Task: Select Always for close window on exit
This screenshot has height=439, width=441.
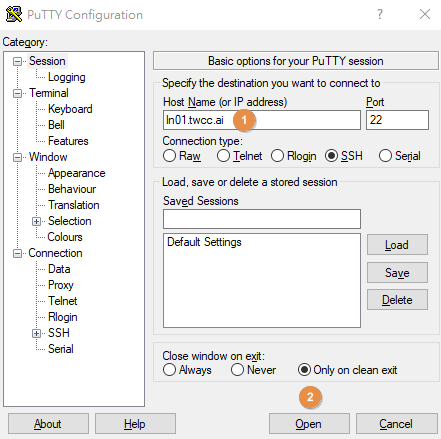Action: [169, 370]
